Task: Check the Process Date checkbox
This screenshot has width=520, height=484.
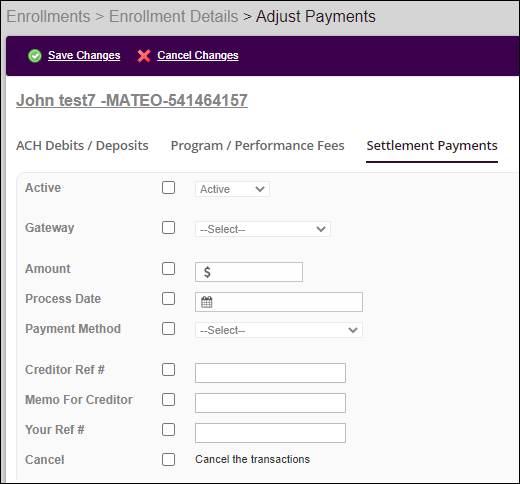Action: coord(168,298)
